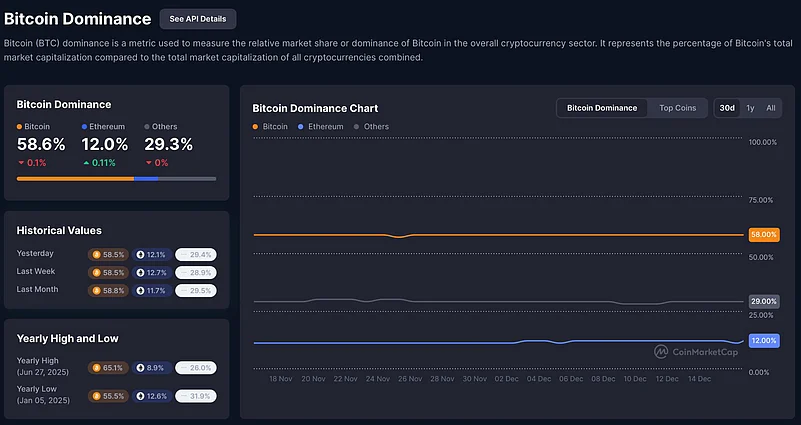This screenshot has width=801, height=425.
Task: Click the green 0.11% Ethereum change indicator
Action: coord(99,163)
